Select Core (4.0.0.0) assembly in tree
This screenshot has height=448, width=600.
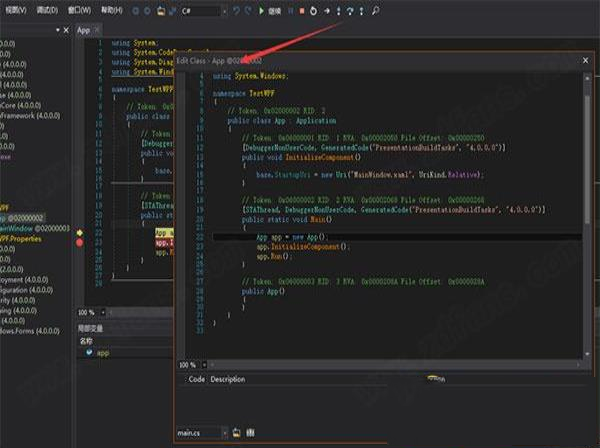point(20,105)
